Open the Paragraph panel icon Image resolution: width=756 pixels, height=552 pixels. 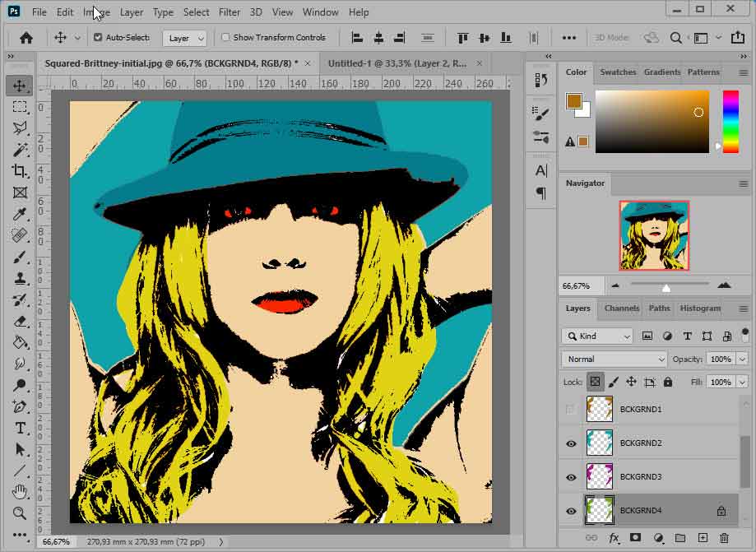(x=541, y=193)
